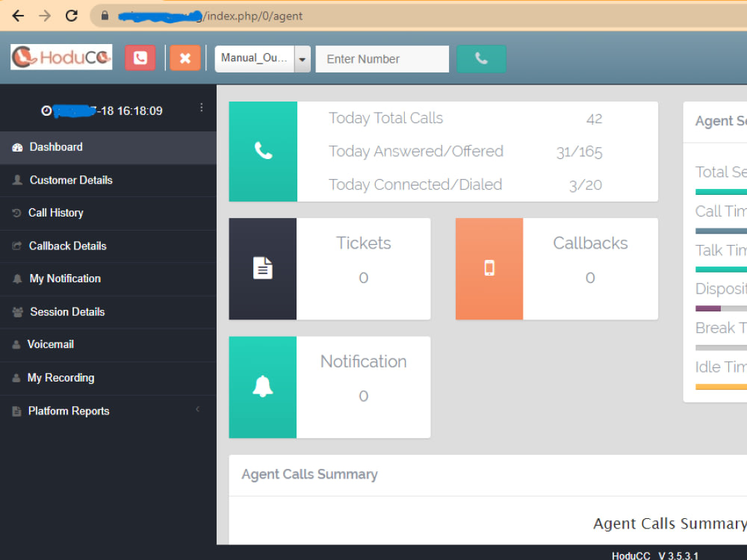This screenshot has height=560, width=747.
Task: Click the Today Connected/Dialed label
Action: [x=415, y=184]
